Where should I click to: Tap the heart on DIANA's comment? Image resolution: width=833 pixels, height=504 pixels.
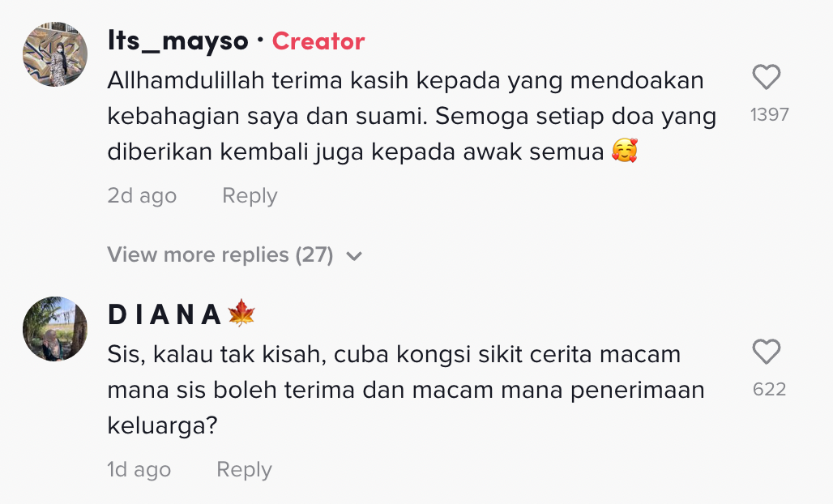tap(766, 352)
